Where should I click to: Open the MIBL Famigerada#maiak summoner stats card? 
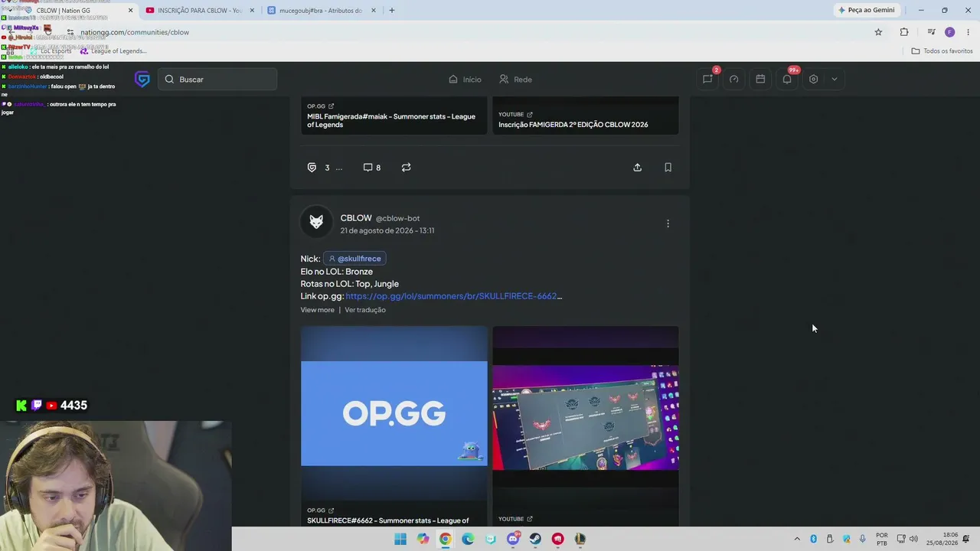coord(394,116)
